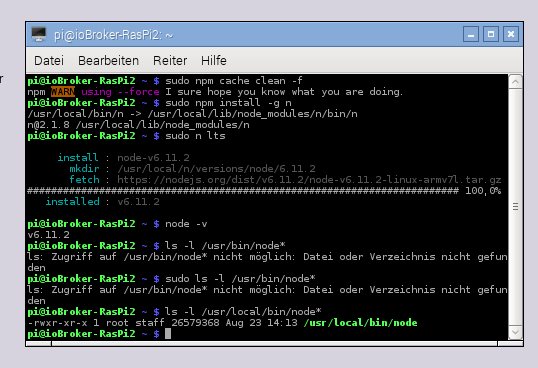Click the 'node -v' command text
Image resolution: width=538 pixels, height=368 pixels.
tap(186, 224)
